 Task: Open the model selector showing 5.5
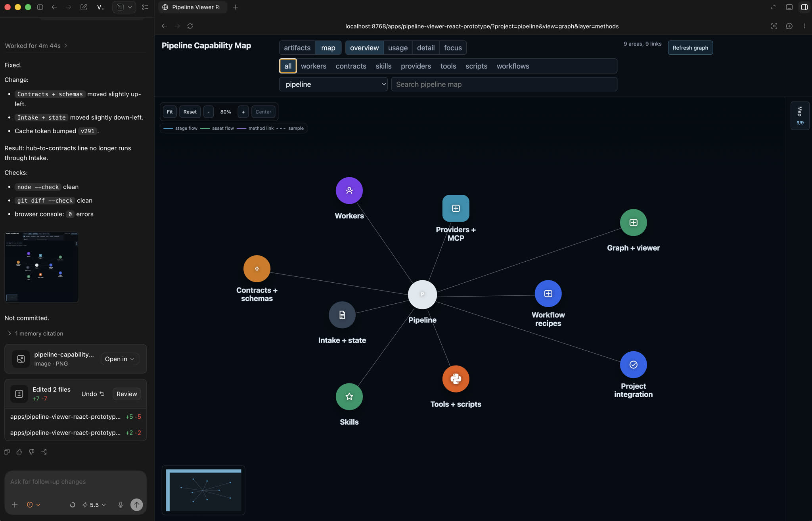point(94,505)
